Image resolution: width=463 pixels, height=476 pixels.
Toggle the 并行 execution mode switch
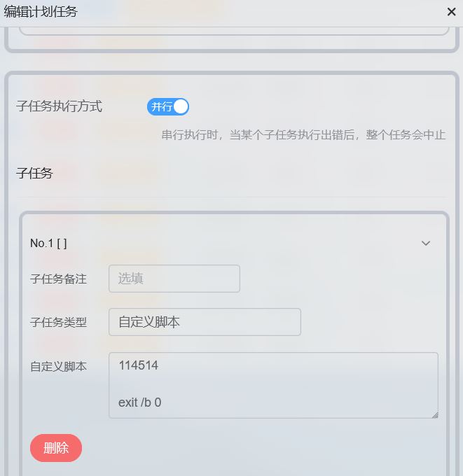coord(168,107)
